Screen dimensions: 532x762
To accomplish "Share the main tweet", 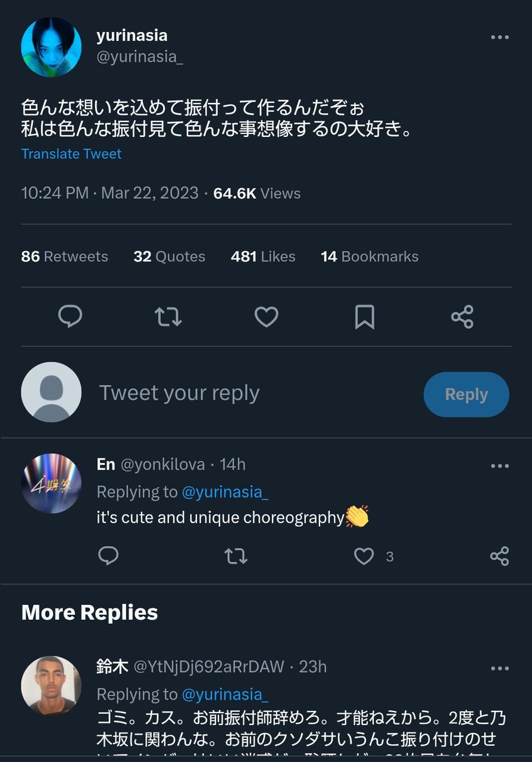I will (x=462, y=317).
